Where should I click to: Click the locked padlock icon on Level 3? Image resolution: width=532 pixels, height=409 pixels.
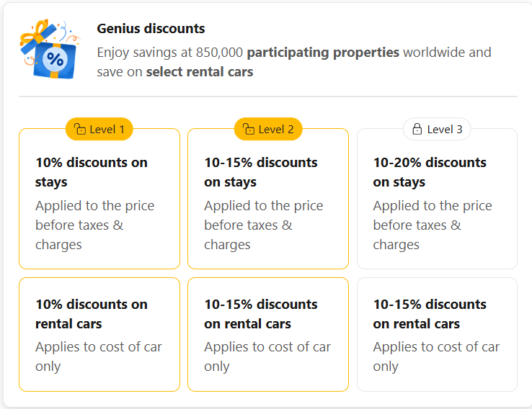417,130
